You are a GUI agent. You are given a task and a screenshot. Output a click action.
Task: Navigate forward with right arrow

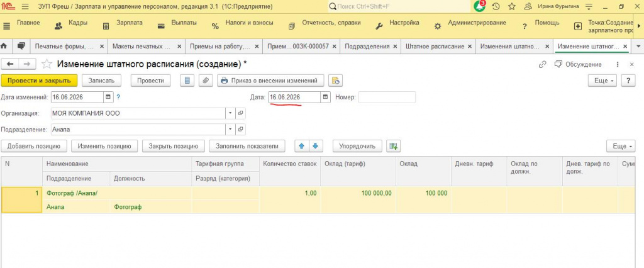[x=27, y=64]
